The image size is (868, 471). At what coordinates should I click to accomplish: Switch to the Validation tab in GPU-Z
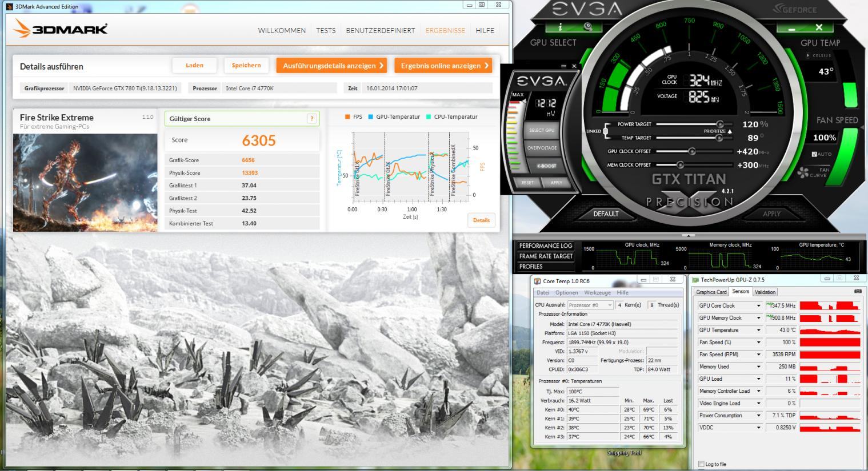[x=765, y=292]
